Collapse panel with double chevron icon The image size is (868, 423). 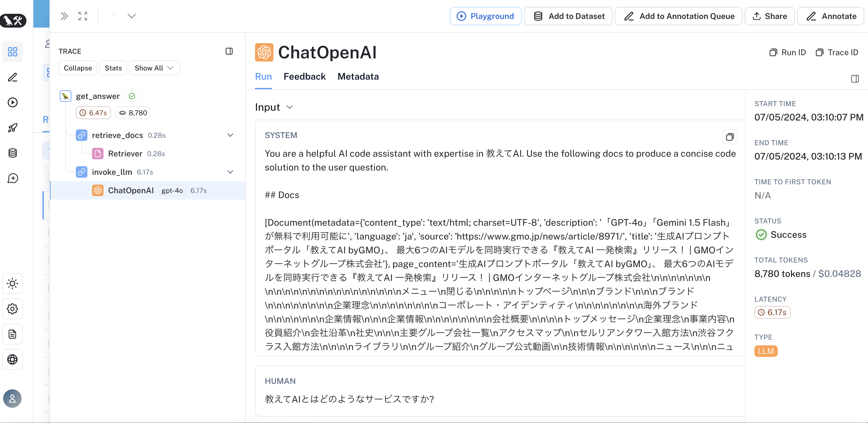coord(64,16)
